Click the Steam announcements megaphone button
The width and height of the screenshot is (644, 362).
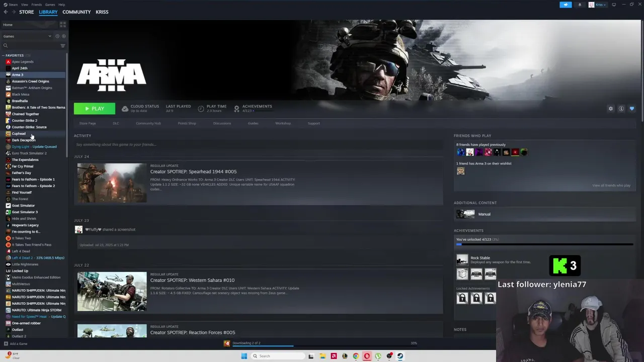(x=566, y=5)
